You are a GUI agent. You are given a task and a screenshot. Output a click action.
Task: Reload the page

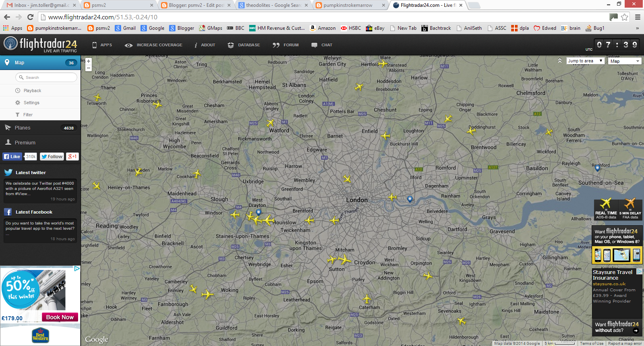30,17
